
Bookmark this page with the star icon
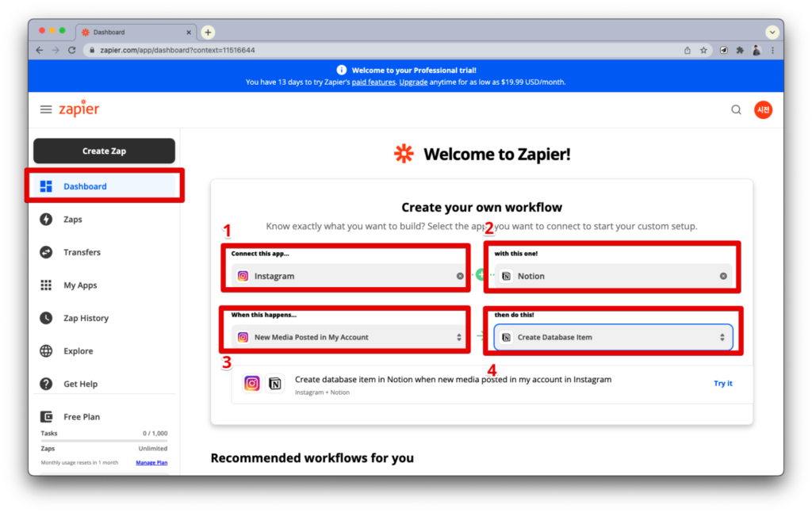(x=703, y=50)
